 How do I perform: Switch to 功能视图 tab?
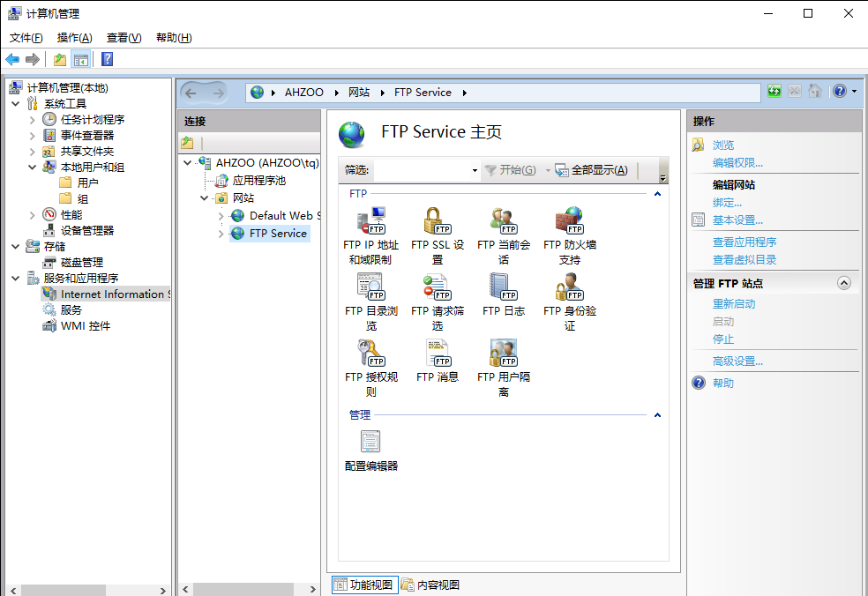[365, 585]
